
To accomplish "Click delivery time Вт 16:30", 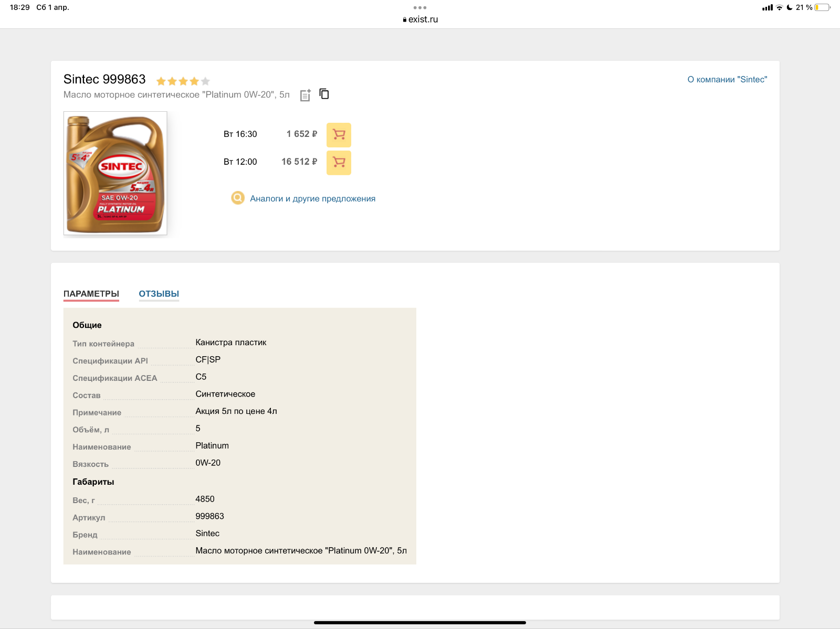I will tap(240, 134).
